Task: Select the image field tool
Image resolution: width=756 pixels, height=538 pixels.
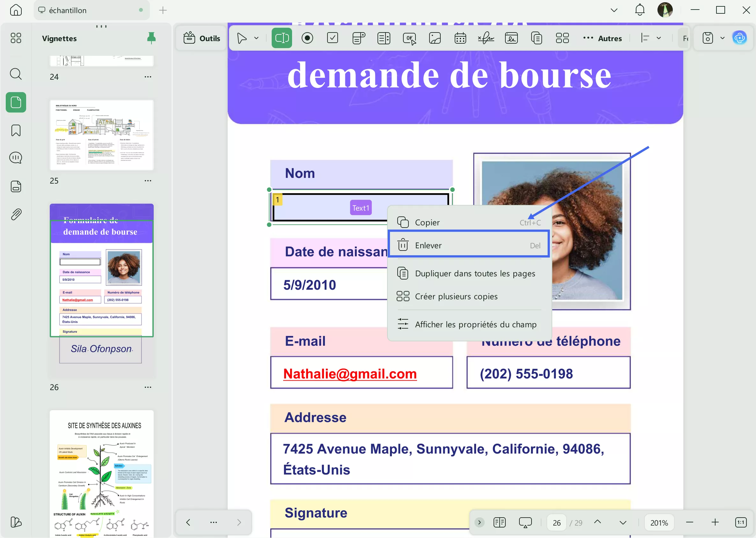Action: click(x=435, y=38)
